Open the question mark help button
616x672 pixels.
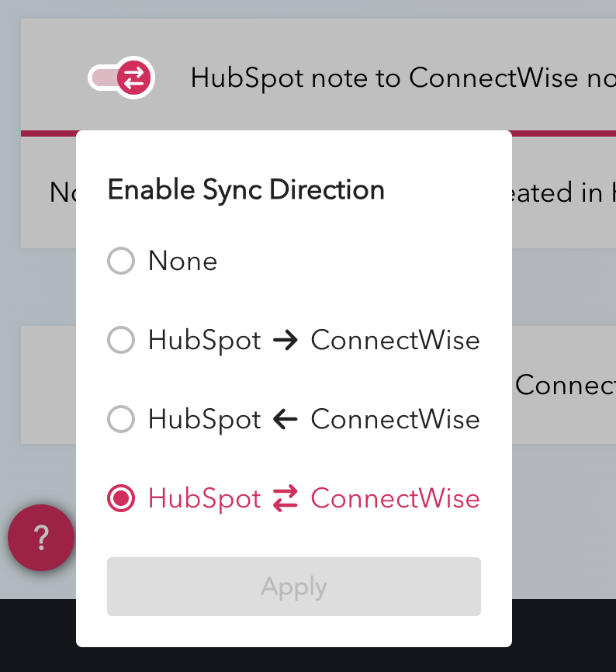tap(41, 537)
